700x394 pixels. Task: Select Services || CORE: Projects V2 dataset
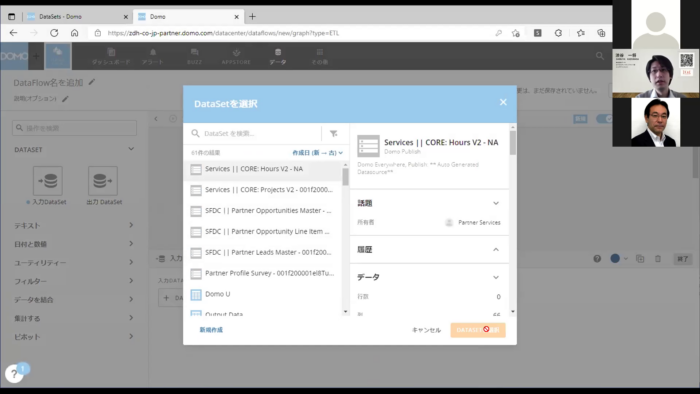[263, 190]
